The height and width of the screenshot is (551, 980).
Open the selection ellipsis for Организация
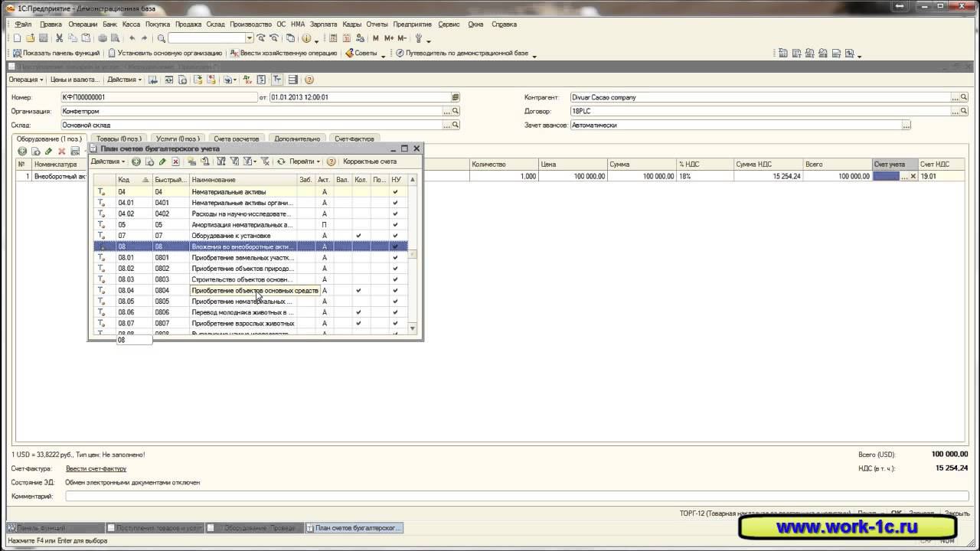446,111
